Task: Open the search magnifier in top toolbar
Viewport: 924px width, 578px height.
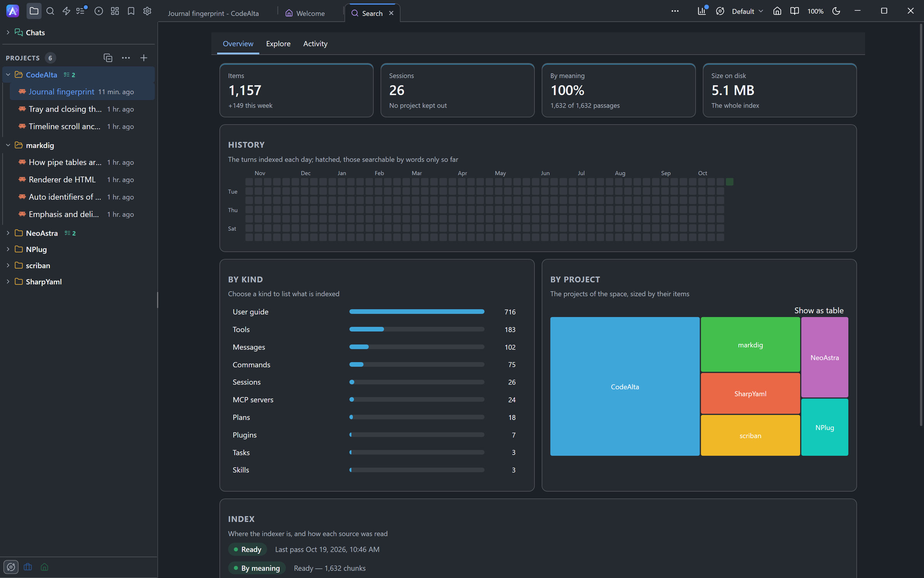Action: (50, 11)
